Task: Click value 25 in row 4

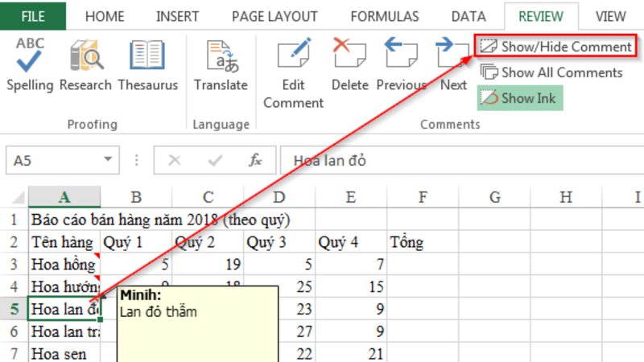Action: pos(297,286)
